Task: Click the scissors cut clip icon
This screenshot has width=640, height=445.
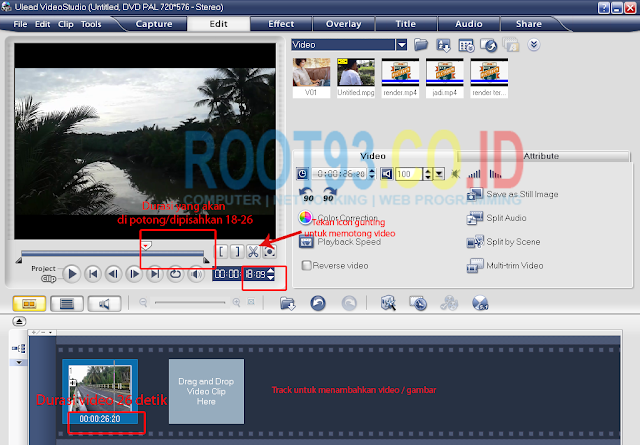Action: (x=253, y=251)
